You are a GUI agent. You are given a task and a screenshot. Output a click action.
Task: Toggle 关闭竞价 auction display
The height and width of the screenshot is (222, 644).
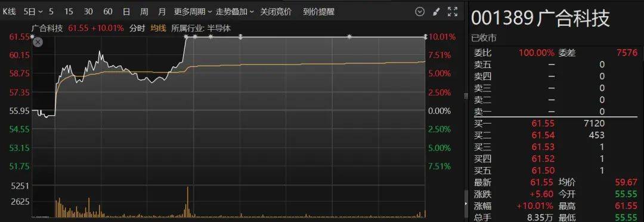pos(275,11)
